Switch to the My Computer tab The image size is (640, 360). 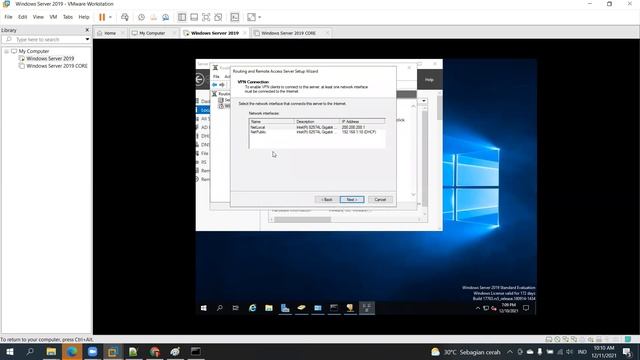click(x=152, y=33)
